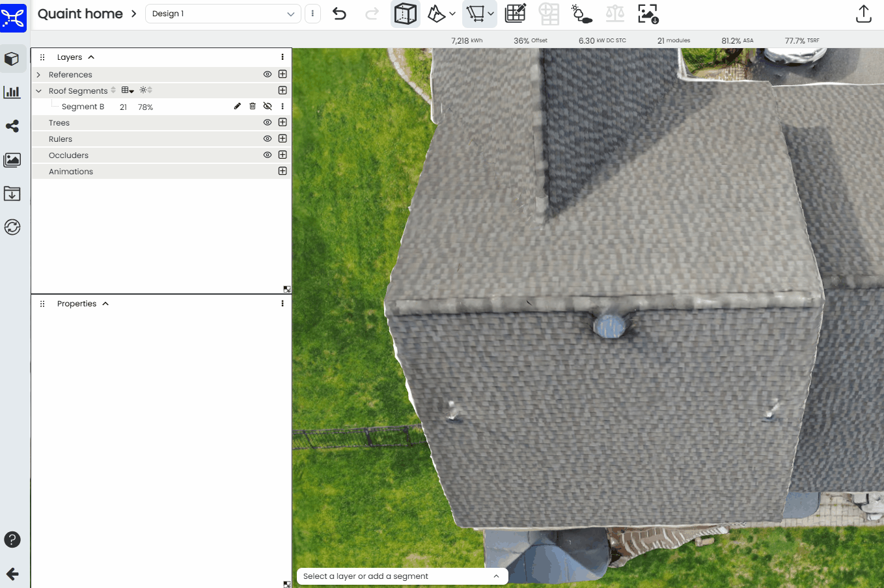Open the 'Select a layer or add a segment' box
The height and width of the screenshot is (588, 884).
click(402, 576)
